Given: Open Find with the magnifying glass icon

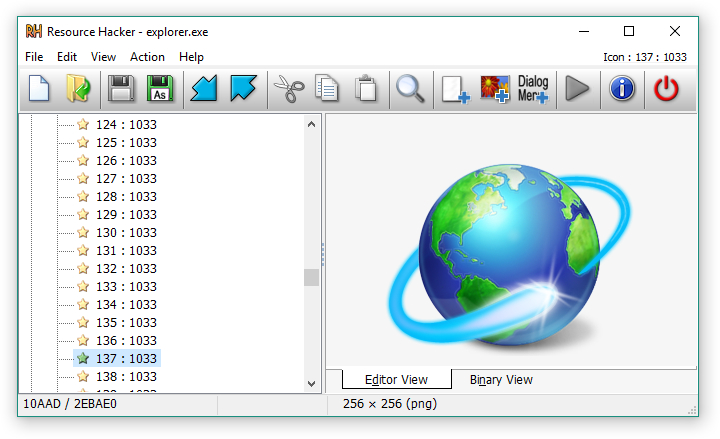Looking at the screenshot, I should click(x=410, y=88).
